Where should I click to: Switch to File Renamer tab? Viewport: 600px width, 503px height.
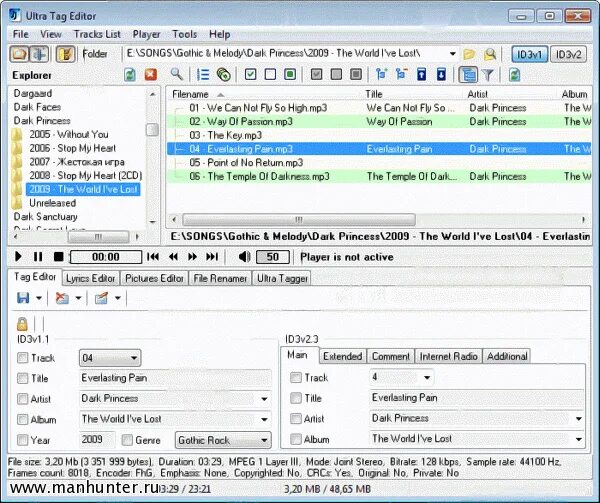220,278
